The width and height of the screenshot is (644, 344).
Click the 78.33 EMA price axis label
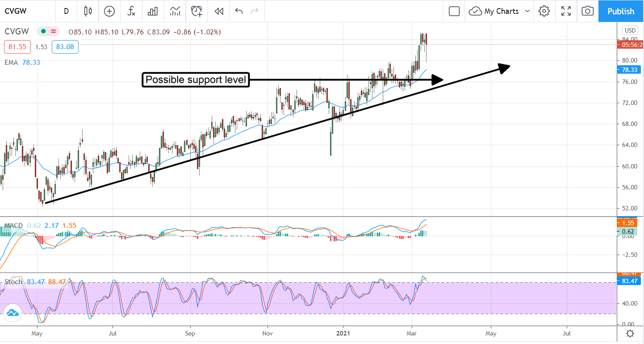[629, 70]
